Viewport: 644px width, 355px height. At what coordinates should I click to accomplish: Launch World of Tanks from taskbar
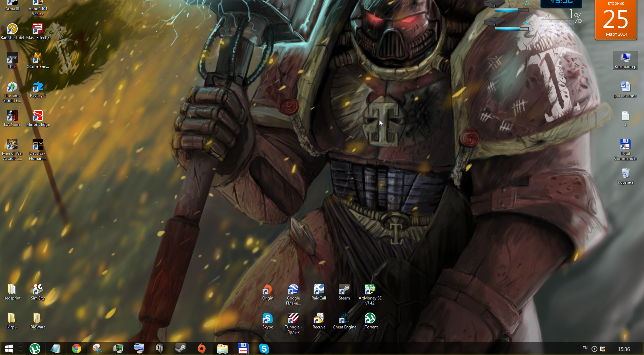point(160,349)
